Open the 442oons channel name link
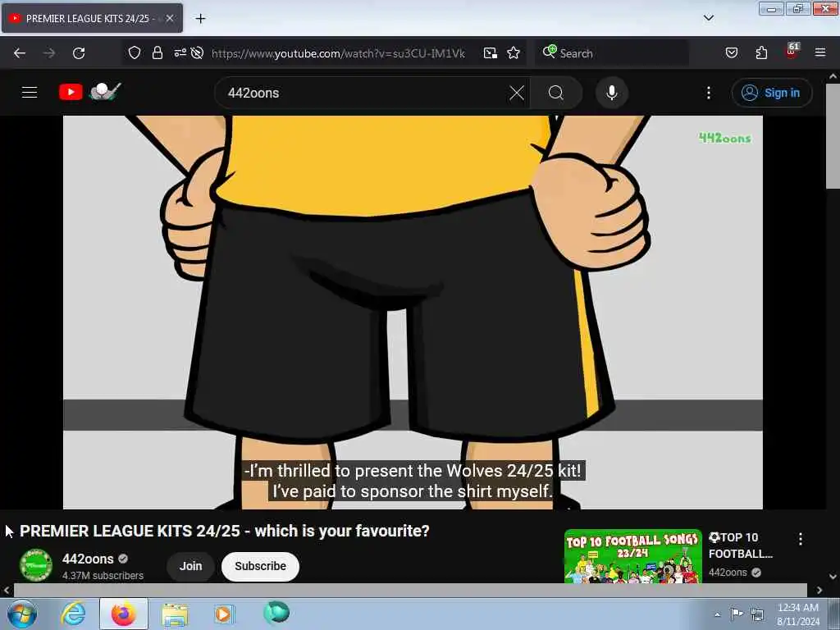 tap(88, 559)
